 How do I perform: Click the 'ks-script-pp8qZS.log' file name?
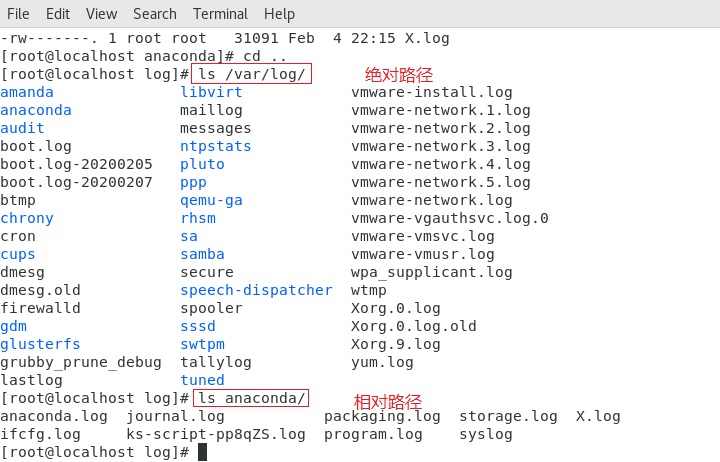216,434
